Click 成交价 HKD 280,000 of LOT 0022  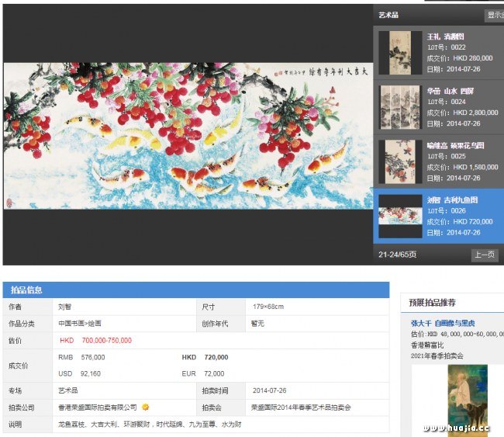[x=460, y=58]
